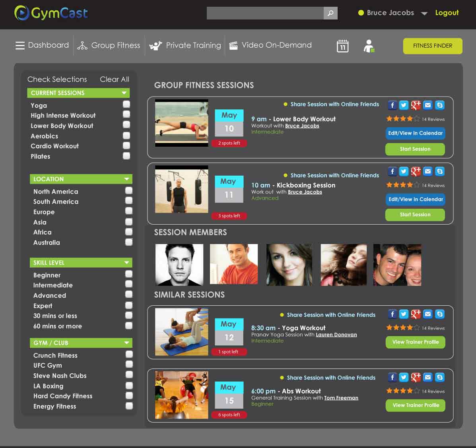The height and width of the screenshot is (448, 476).
Task: Open the Tom Freeman trainer link
Action: (341, 398)
